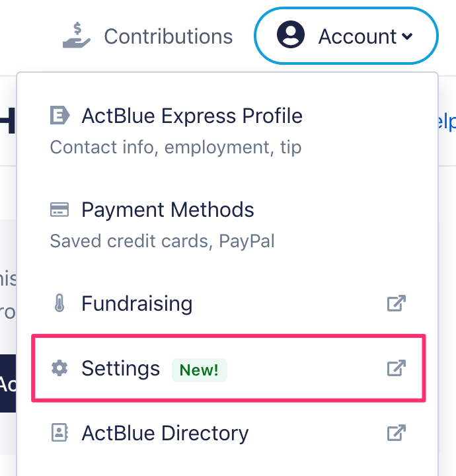Click Settings external link icon
This screenshot has width=456, height=476.
coord(397,368)
